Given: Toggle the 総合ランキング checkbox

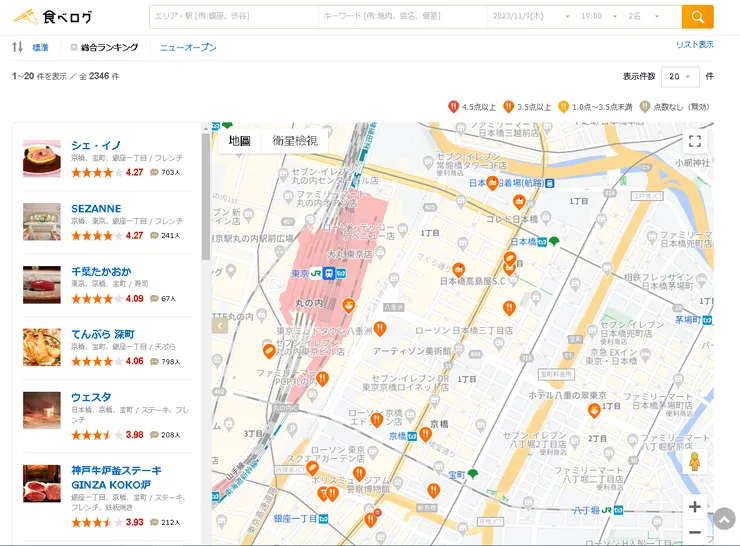Looking at the screenshot, I should tap(74, 47).
